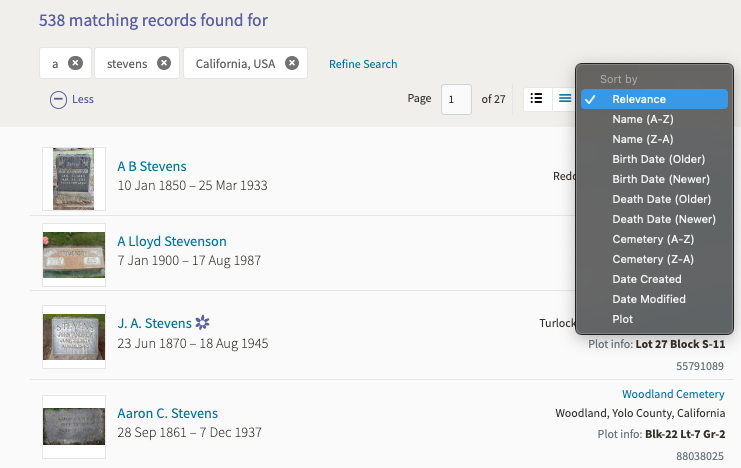Click Refine Search link
The height and width of the screenshot is (468, 741).
click(363, 64)
